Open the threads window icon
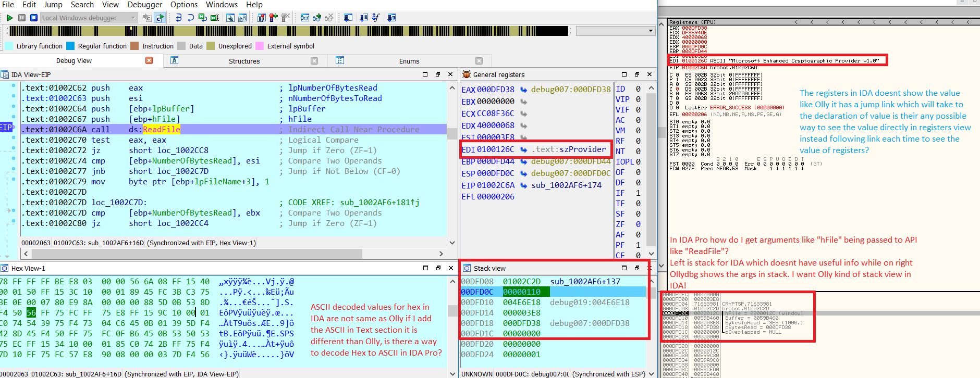This screenshot has height=378, width=980. (x=230, y=18)
